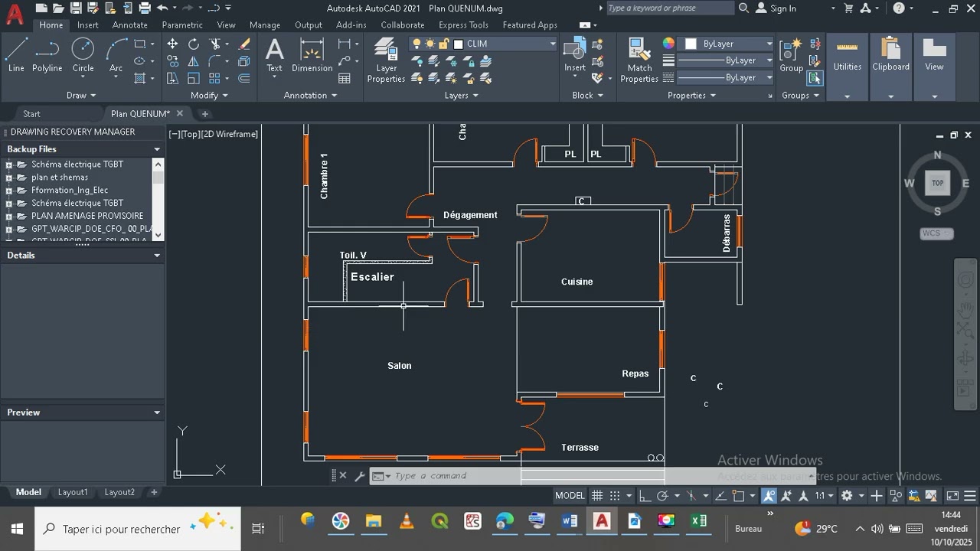Expand 'plan et shemas' tree node
980x551 pixels.
coord(9,178)
